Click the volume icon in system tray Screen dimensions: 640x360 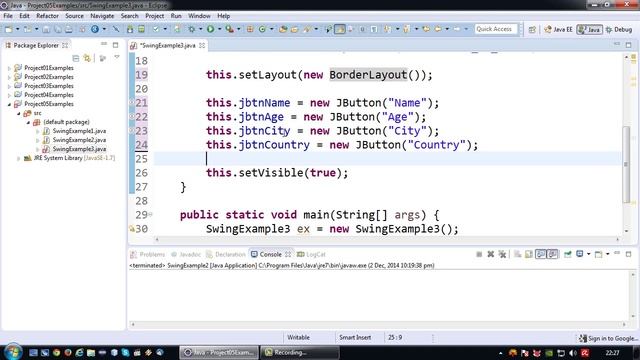point(573,353)
